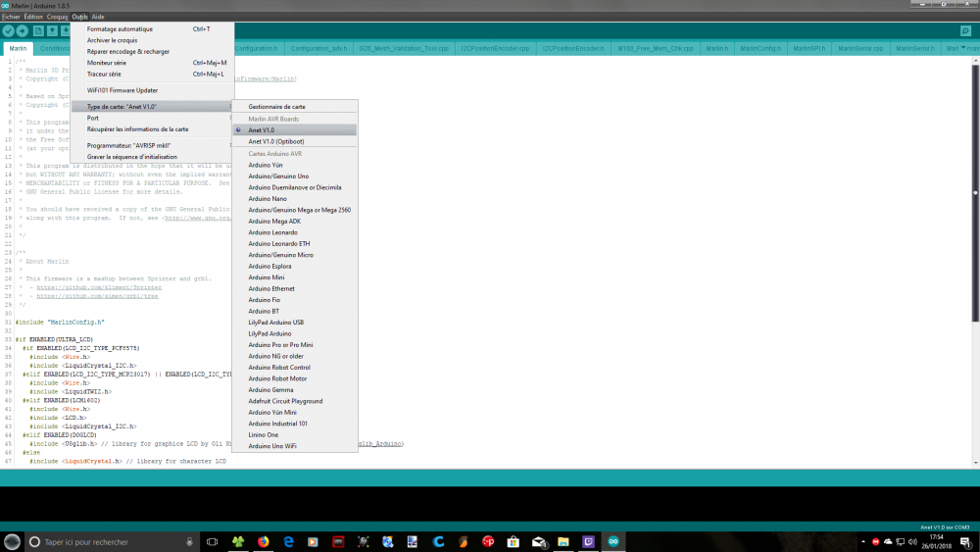Open Mail app from taskbar
The height and width of the screenshot is (552, 980).
tap(539, 542)
